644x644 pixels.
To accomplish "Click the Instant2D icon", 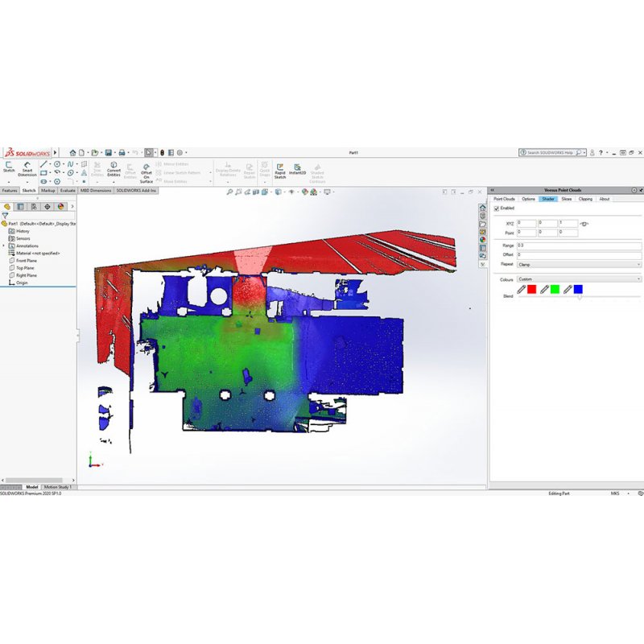I will (x=297, y=170).
